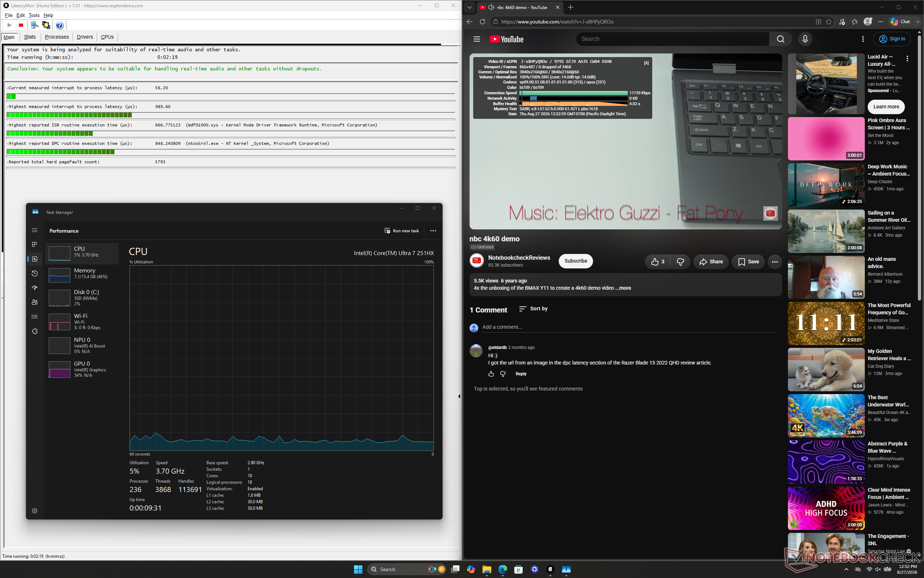924x578 pixels.
Task: Toggle the system volume icon in the tray
Action: (x=878, y=569)
